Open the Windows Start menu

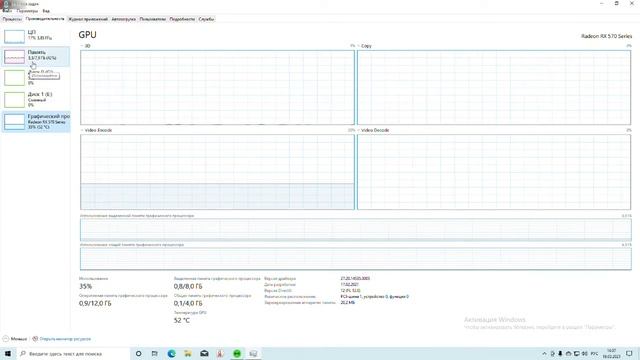(x=7, y=353)
